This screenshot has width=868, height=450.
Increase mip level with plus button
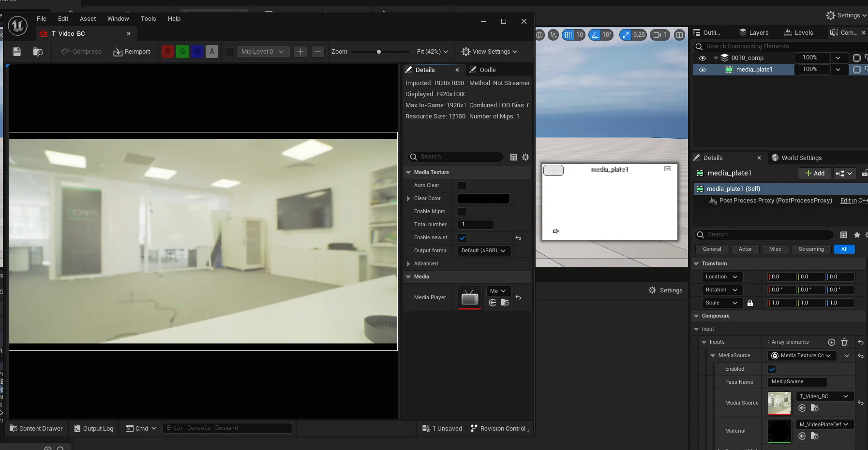coord(300,52)
